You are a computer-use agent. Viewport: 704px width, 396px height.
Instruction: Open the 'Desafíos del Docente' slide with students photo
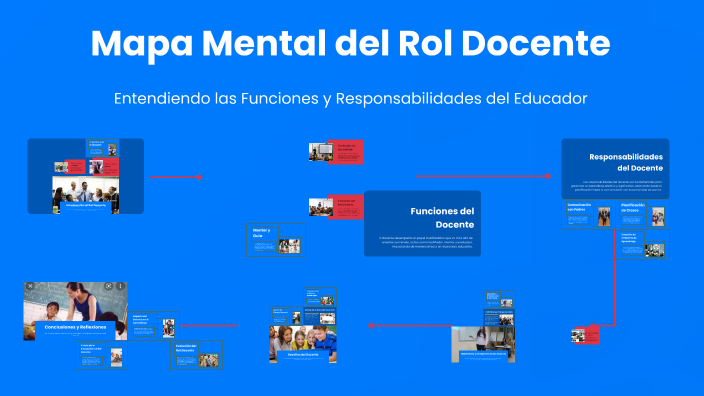pos(303,344)
